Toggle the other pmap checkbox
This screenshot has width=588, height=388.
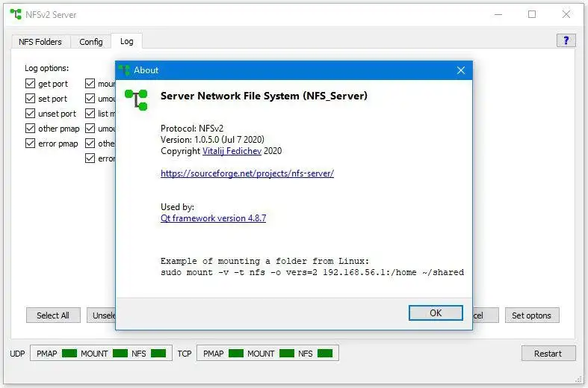tap(31, 129)
